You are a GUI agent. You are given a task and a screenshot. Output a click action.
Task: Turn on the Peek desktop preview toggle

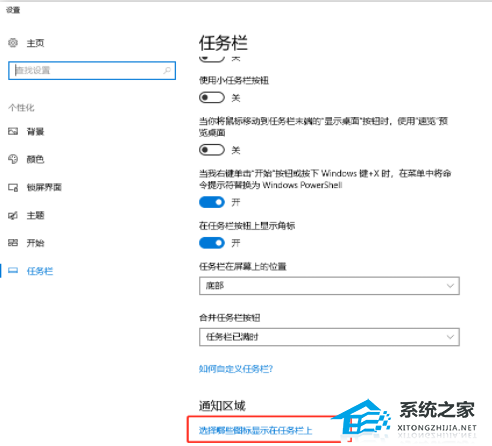point(212,150)
